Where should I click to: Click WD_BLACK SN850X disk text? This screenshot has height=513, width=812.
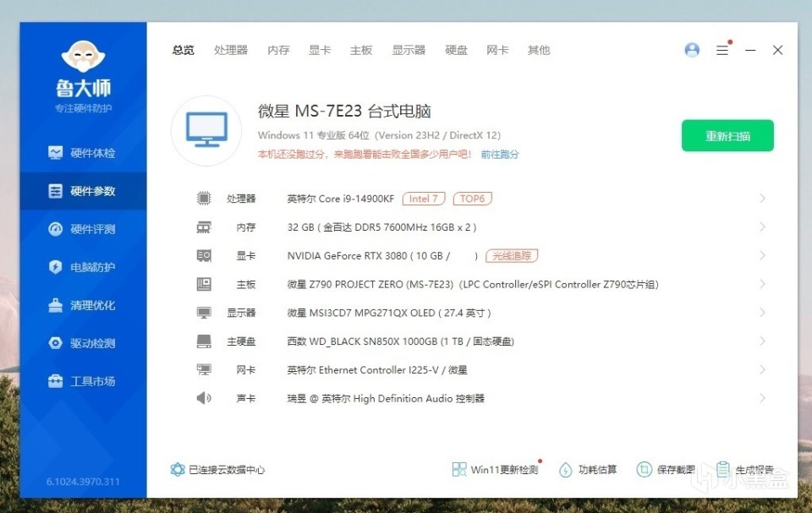click(400, 341)
